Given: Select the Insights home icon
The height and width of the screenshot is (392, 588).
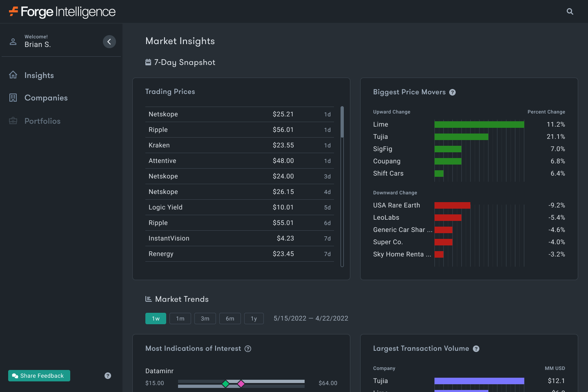Looking at the screenshot, I should tap(13, 75).
